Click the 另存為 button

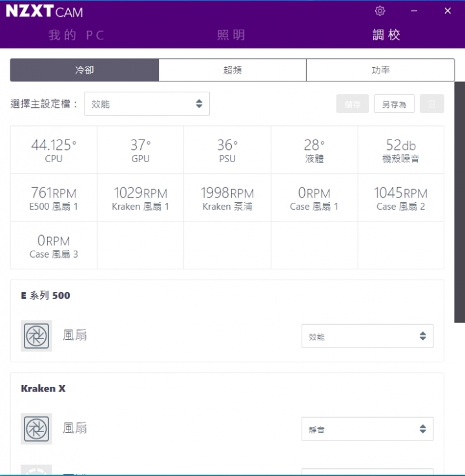coord(394,104)
